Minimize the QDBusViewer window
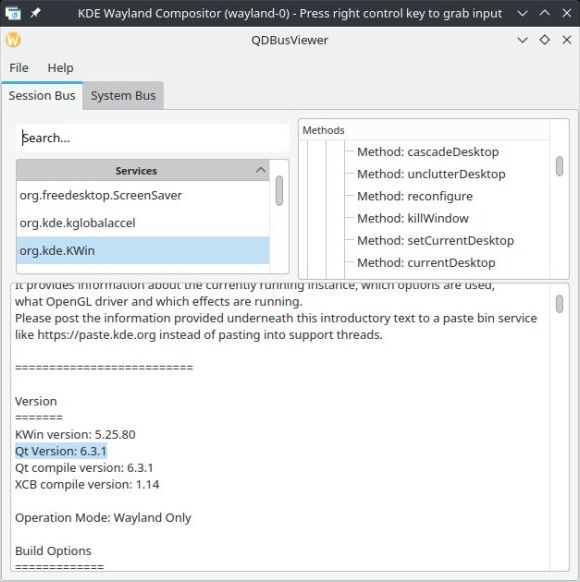The height and width of the screenshot is (582, 580). tap(522, 40)
